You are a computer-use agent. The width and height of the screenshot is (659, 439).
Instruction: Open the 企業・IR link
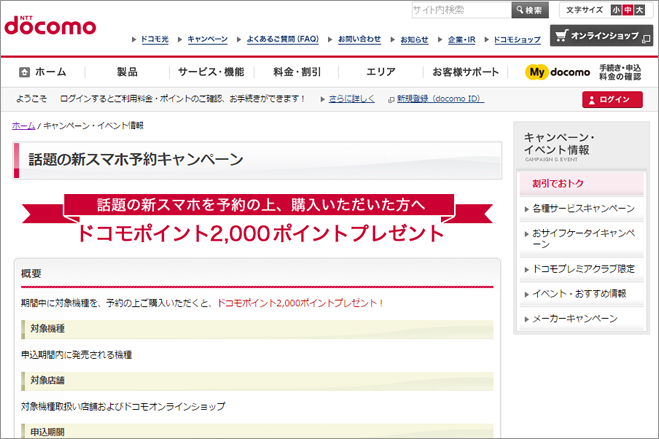pos(461,39)
